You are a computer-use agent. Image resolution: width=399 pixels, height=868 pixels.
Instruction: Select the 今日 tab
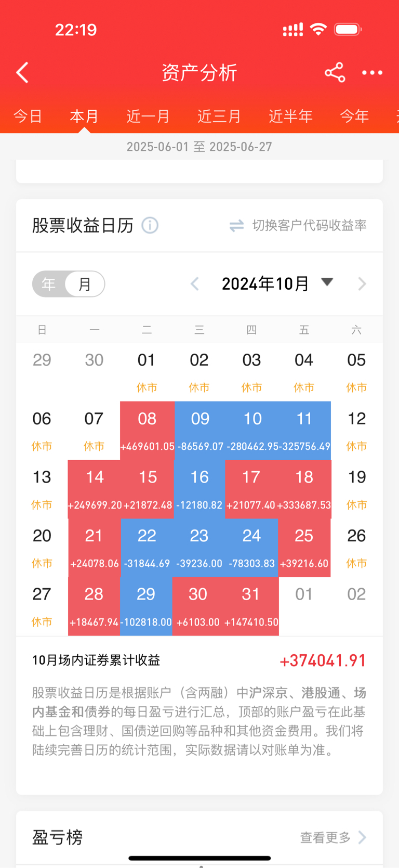pos(28,116)
